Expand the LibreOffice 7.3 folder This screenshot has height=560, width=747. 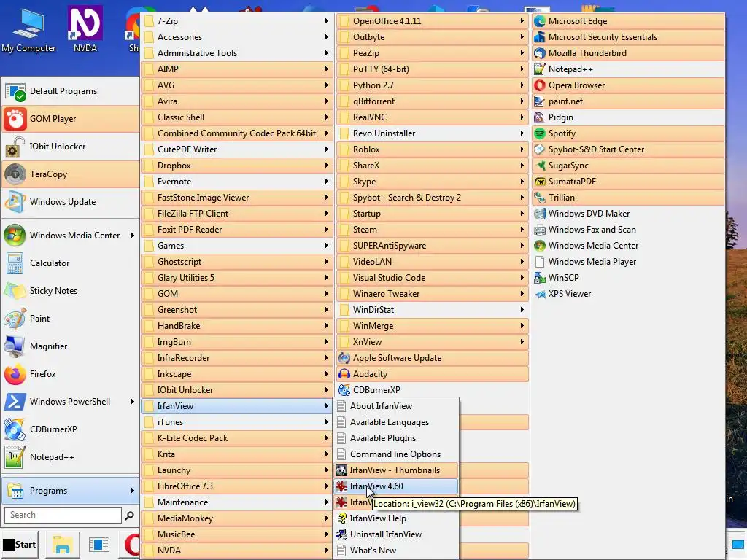click(237, 486)
